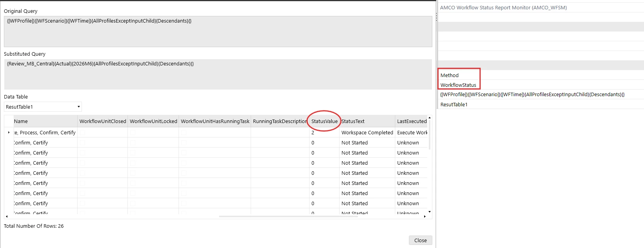Expand the first row arrow indicator
Screen dimensions: 644x248
pos(9,132)
